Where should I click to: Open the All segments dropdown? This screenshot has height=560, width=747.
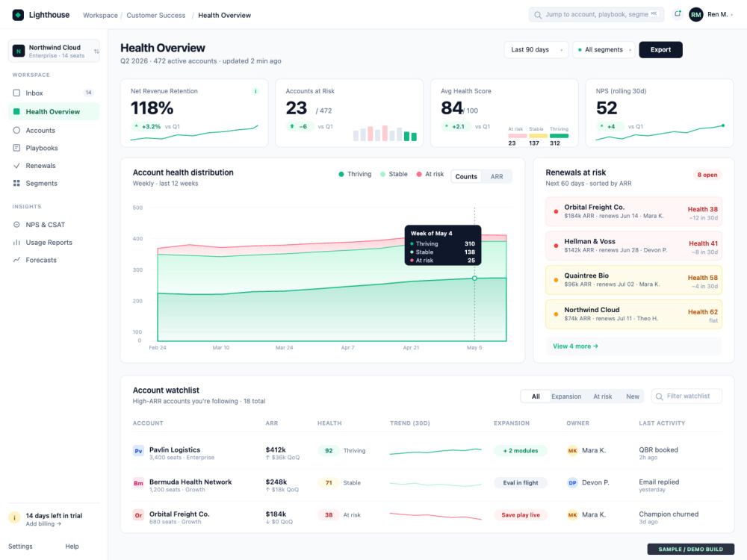pos(604,49)
